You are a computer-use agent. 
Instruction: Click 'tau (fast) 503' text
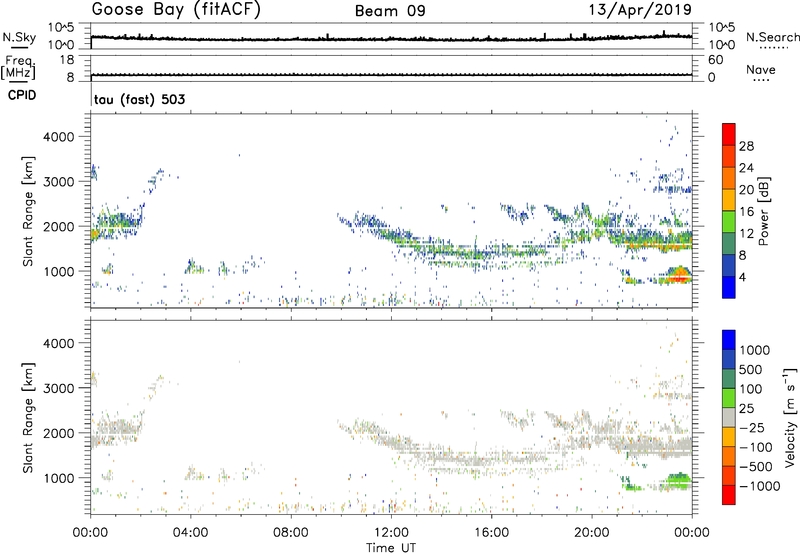pyautogui.click(x=139, y=99)
